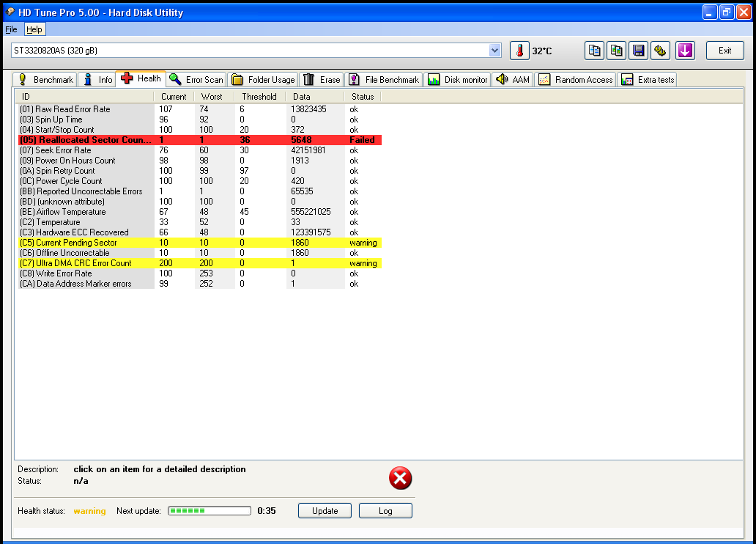Select the failed Reallocated Sector Count row
Viewport: 756px width, 544px height.
[x=200, y=140]
